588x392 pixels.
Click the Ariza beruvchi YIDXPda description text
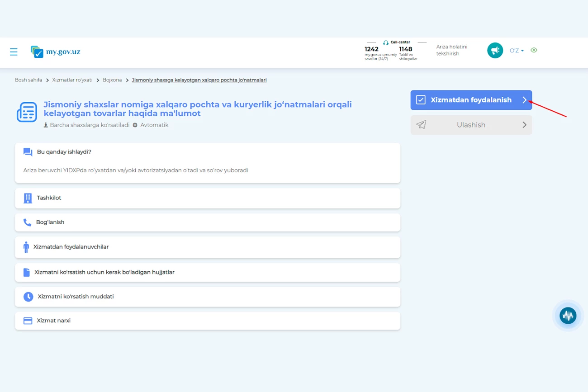click(x=136, y=170)
